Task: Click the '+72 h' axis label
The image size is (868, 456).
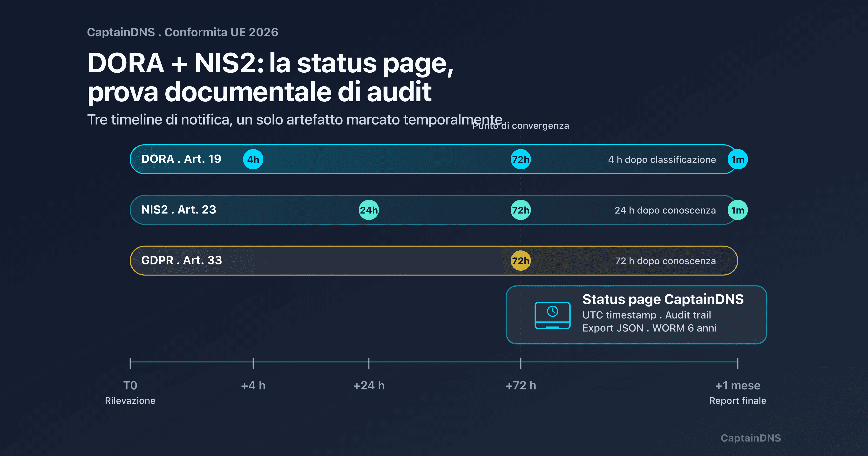Action: point(521,386)
